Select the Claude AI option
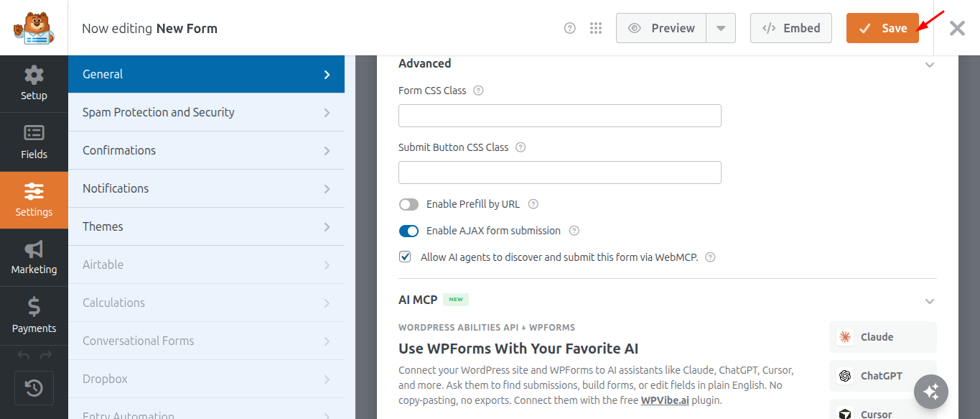 [883, 336]
